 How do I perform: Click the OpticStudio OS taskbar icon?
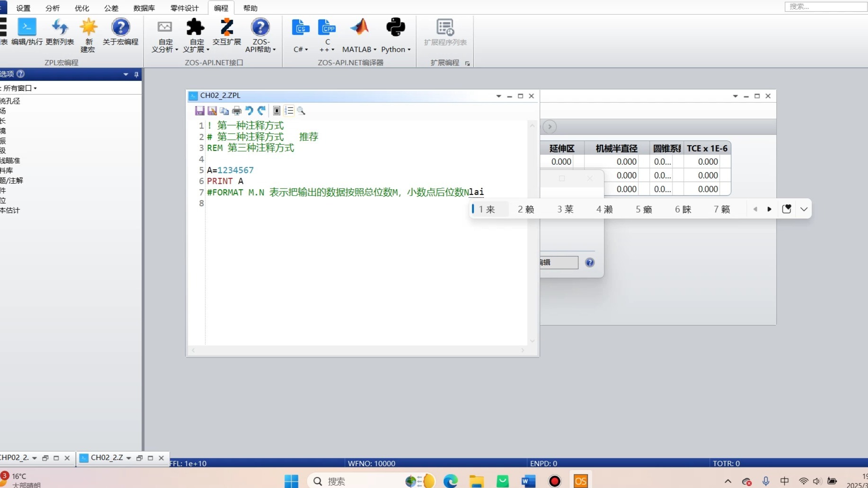click(581, 481)
